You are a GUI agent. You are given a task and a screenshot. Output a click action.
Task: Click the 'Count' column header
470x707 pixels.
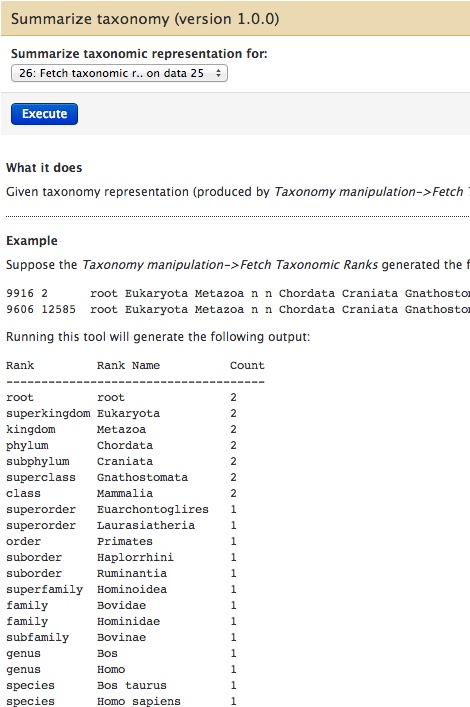(247, 365)
